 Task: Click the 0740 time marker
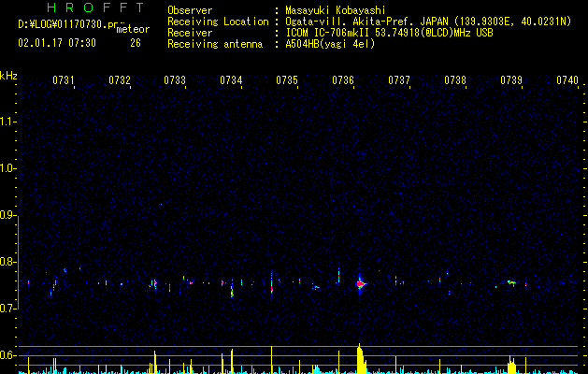(x=567, y=79)
